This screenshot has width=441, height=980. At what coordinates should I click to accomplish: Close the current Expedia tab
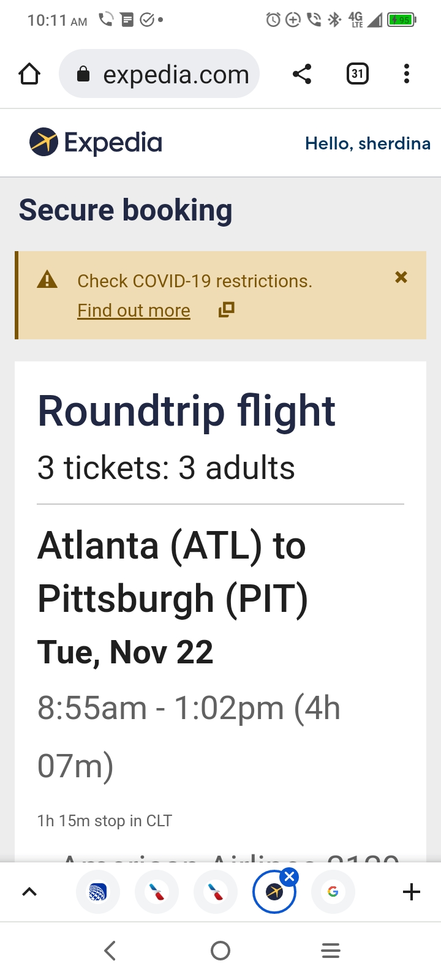tap(290, 876)
